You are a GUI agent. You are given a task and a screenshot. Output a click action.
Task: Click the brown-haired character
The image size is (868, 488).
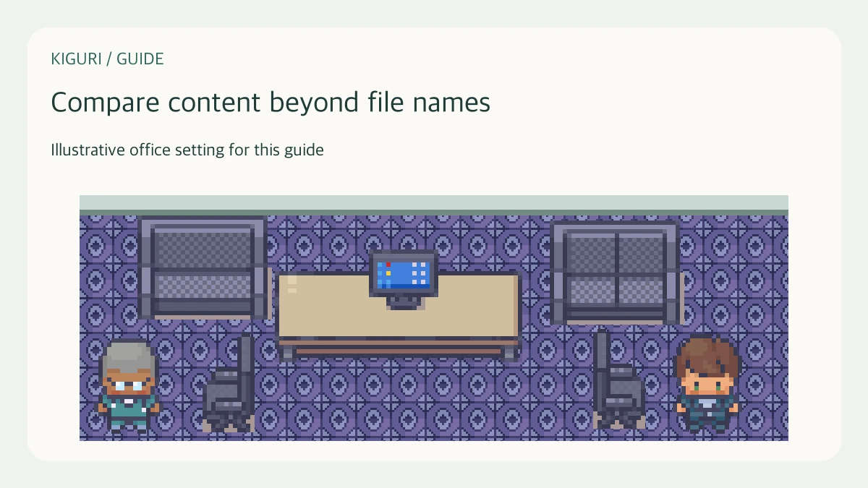pos(707,383)
